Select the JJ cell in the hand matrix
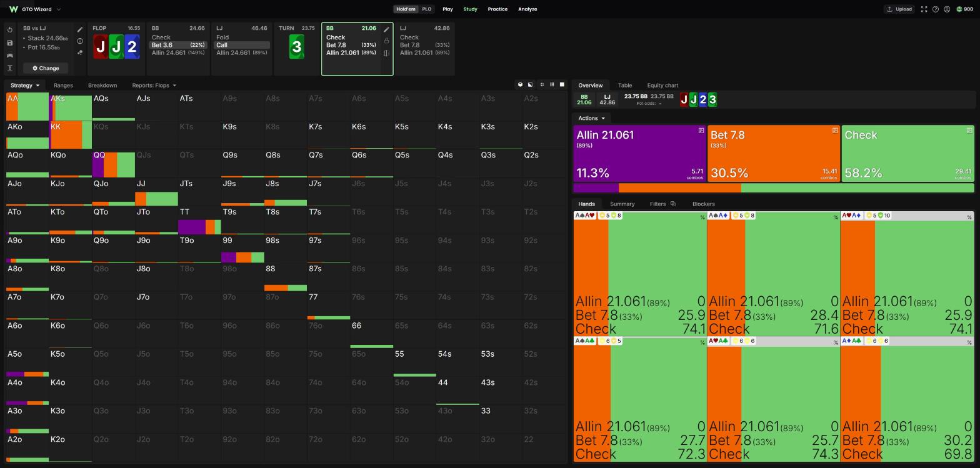 pyautogui.click(x=156, y=192)
